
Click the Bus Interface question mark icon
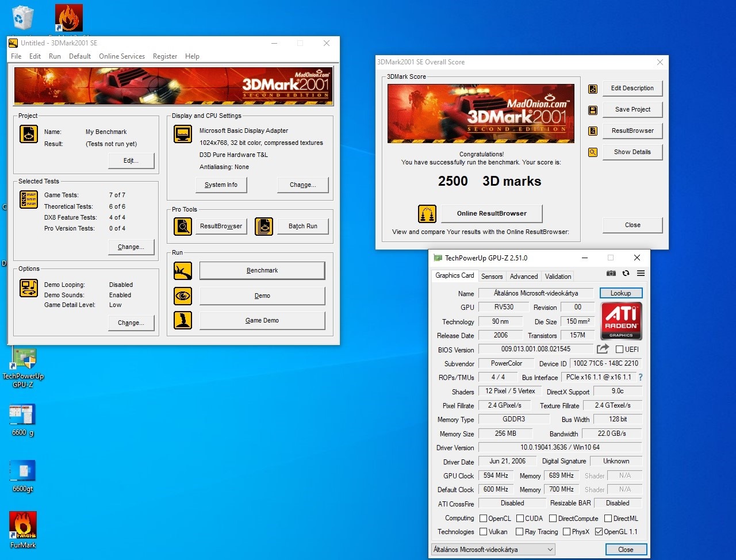click(641, 377)
